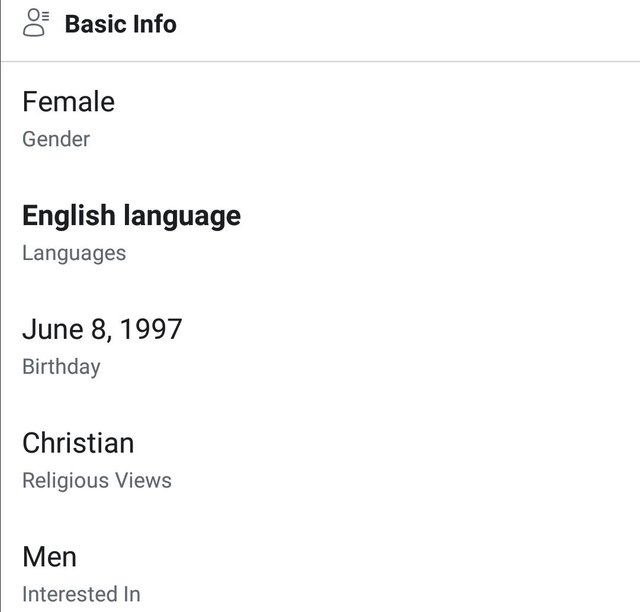The image size is (640, 612).
Task: Click the word Religious in field label
Action: 65,480
